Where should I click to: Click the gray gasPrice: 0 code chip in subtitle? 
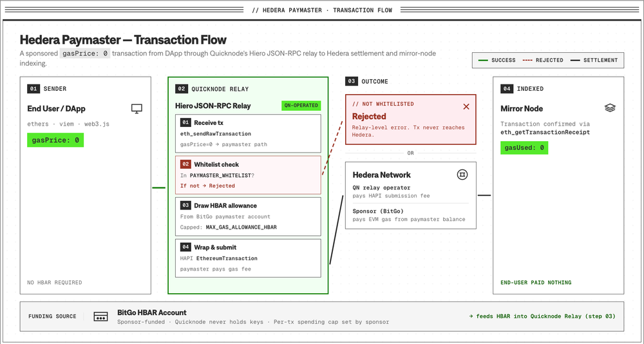pyautogui.click(x=85, y=54)
